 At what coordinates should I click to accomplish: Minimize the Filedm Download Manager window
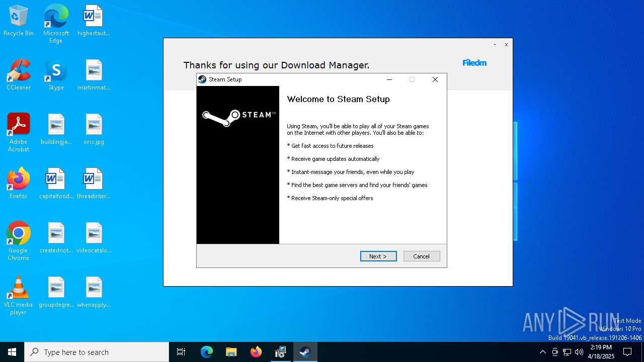click(x=495, y=45)
